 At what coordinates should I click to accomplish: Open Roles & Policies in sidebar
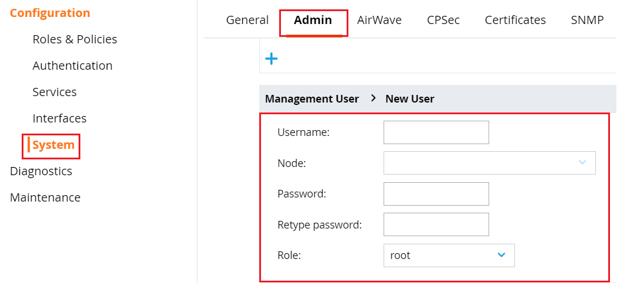click(74, 39)
